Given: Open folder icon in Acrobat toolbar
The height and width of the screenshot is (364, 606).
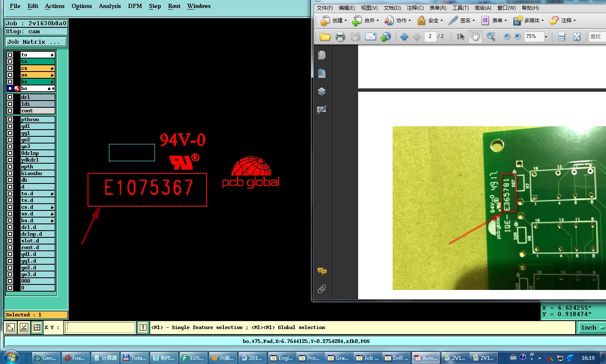Looking at the screenshot, I should [325, 37].
